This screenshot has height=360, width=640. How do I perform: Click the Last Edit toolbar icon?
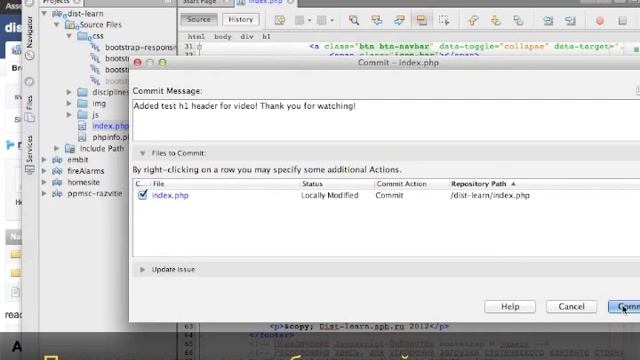[x=280, y=20]
